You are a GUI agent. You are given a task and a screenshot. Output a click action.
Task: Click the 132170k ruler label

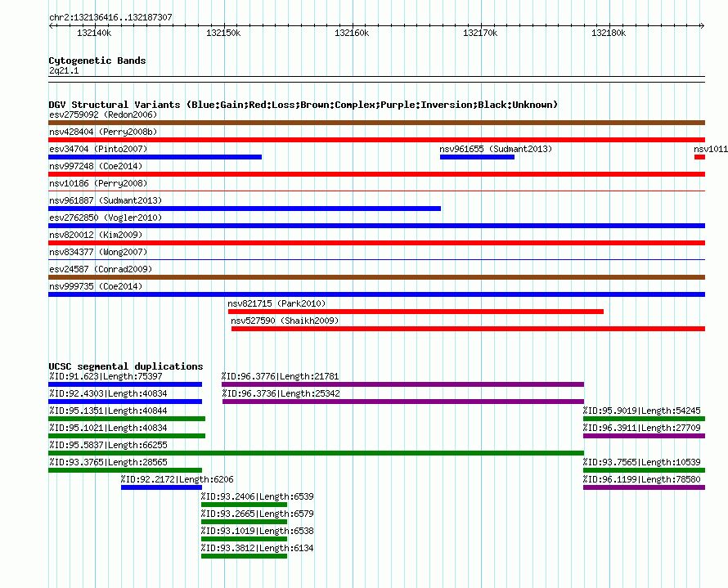(480, 33)
